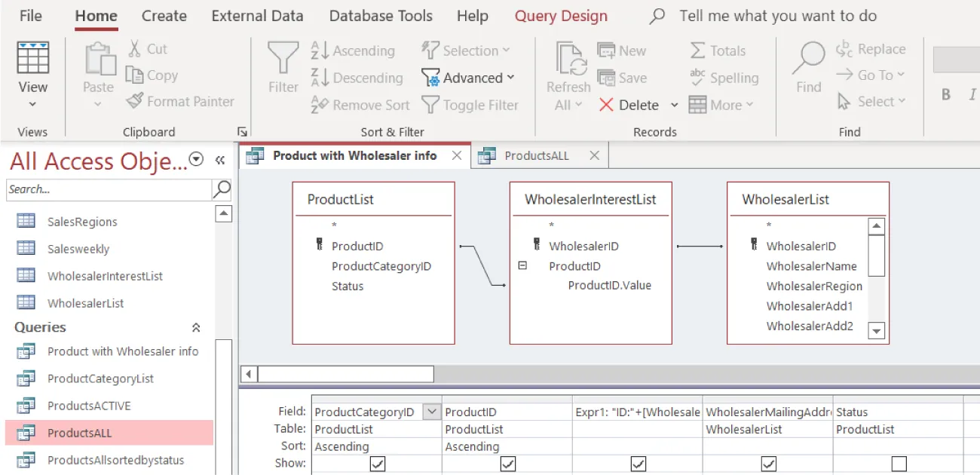Click in the Search box

click(x=106, y=190)
